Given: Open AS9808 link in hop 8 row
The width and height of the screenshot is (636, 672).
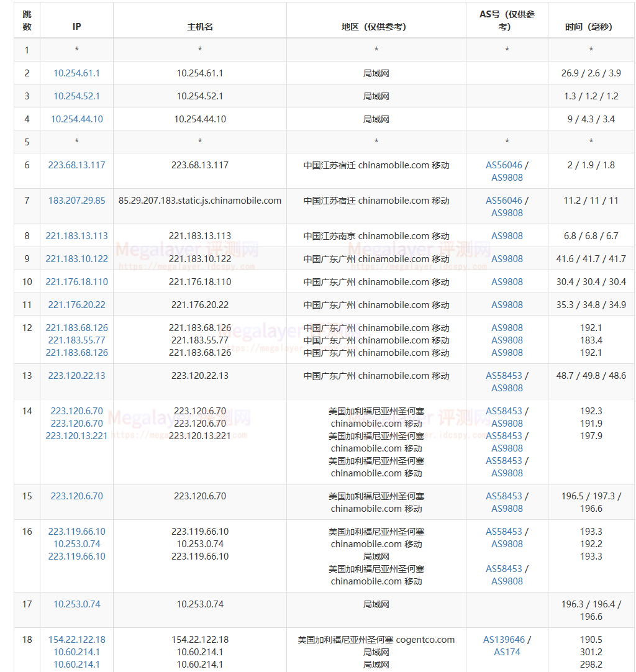Looking at the screenshot, I should point(507,236).
